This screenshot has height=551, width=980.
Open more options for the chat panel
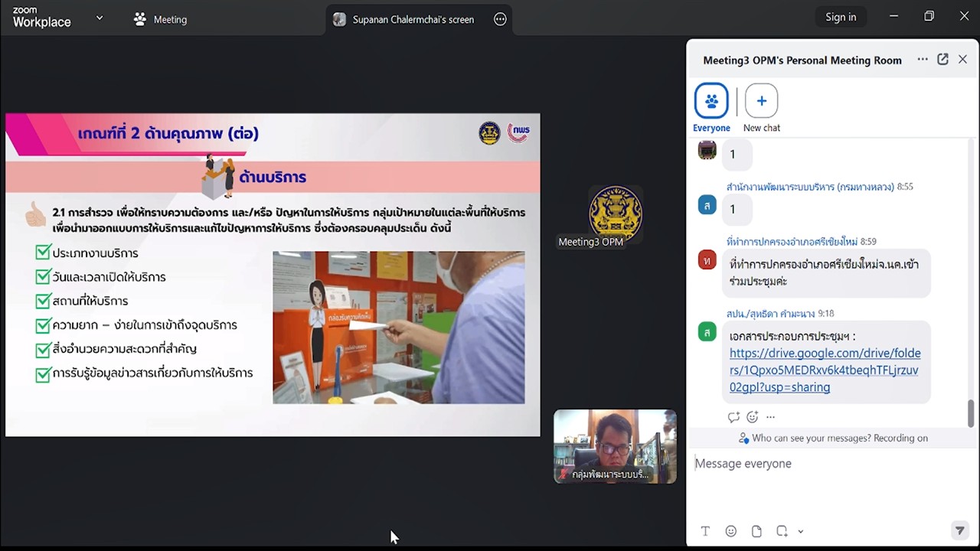(x=923, y=59)
